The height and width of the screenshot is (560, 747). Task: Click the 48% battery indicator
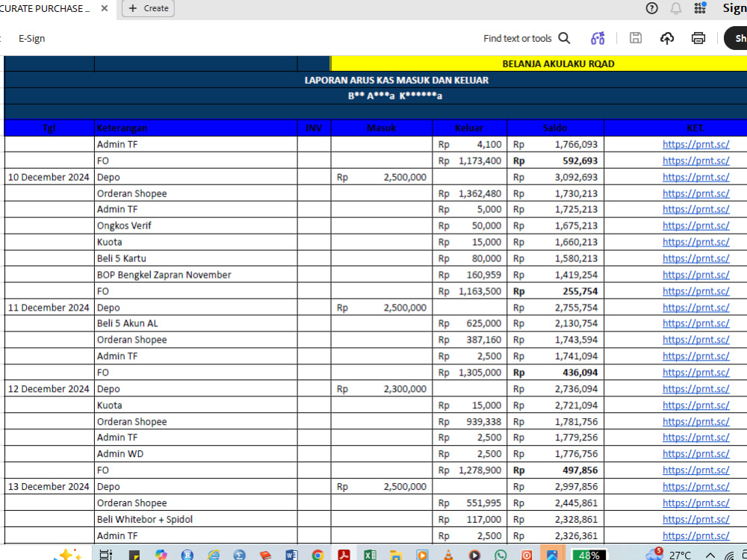pos(589,555)
